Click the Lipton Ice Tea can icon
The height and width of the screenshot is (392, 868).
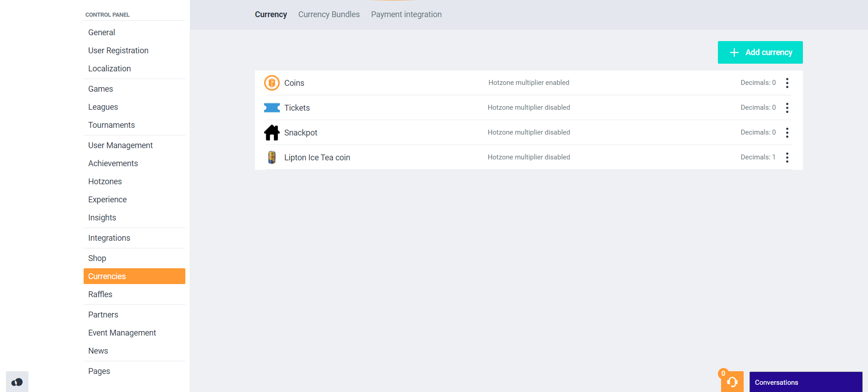coord(272,157)
